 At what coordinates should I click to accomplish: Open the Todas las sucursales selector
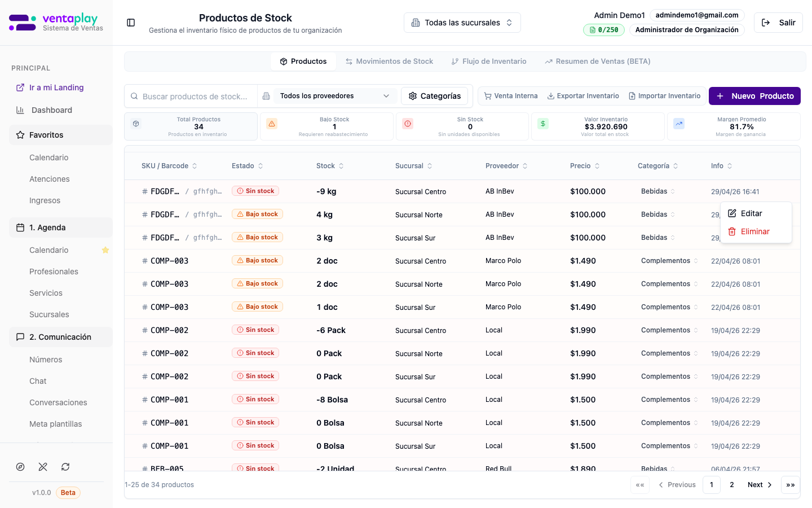coord(462,23)
